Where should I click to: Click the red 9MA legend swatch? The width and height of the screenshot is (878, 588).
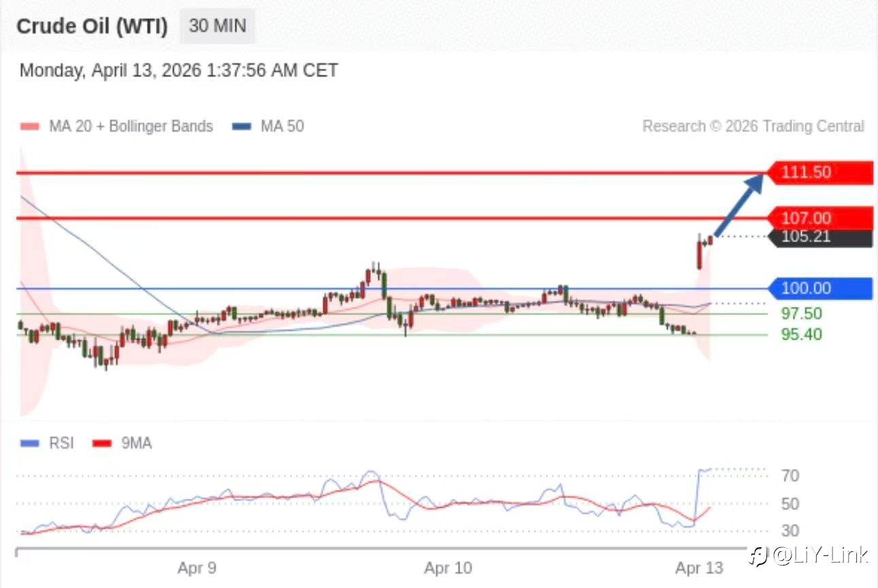102,444
